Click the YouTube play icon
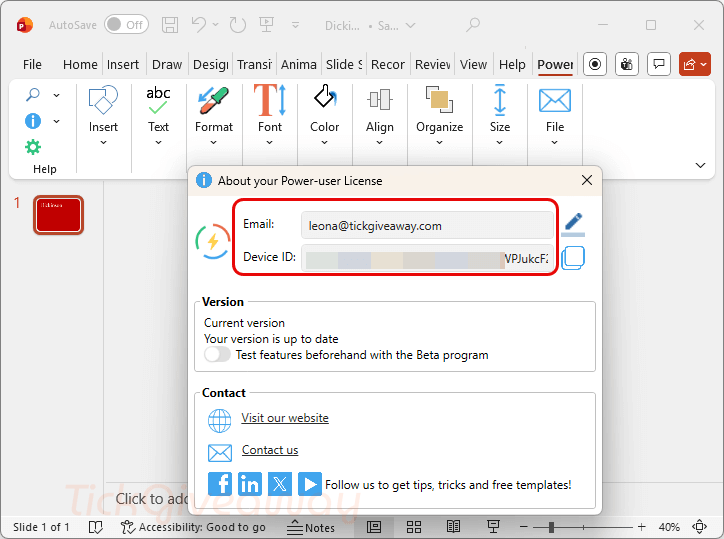This screenshot has width=724, height=539. pos(310,484)
